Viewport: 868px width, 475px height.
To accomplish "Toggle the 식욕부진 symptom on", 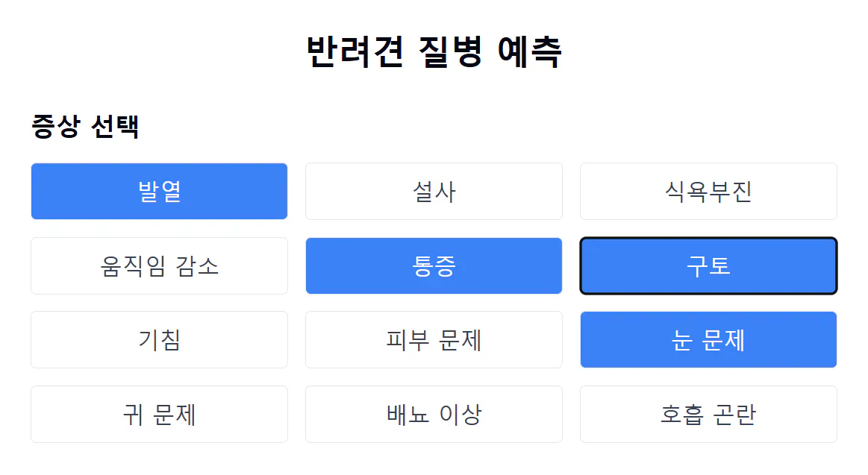I will point(708,192).
